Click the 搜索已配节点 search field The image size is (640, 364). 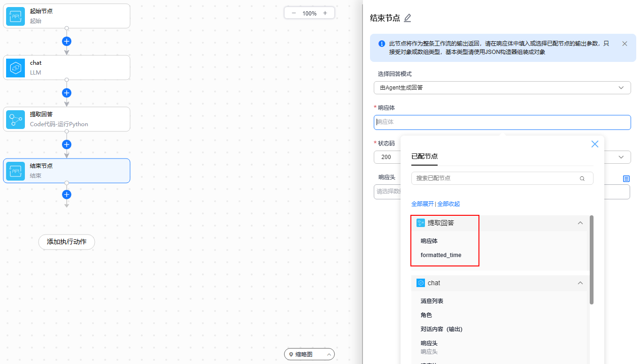tap(495, 178)
